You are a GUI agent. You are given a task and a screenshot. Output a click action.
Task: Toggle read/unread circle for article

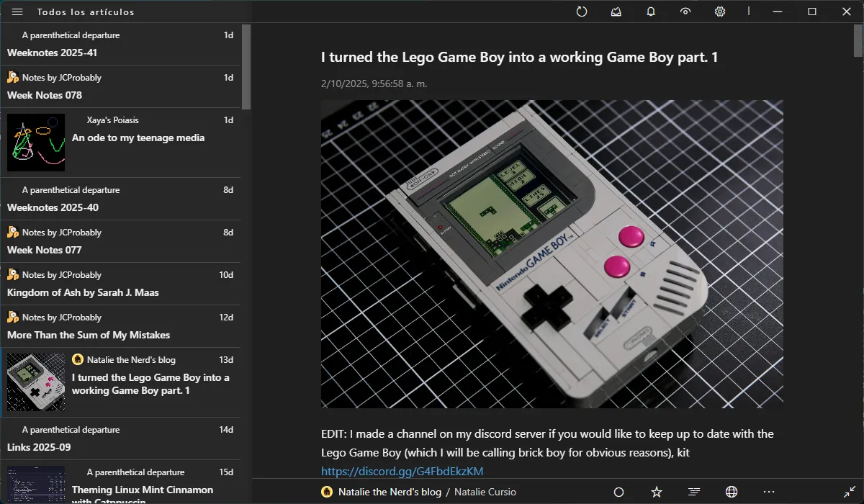(618, 492)
